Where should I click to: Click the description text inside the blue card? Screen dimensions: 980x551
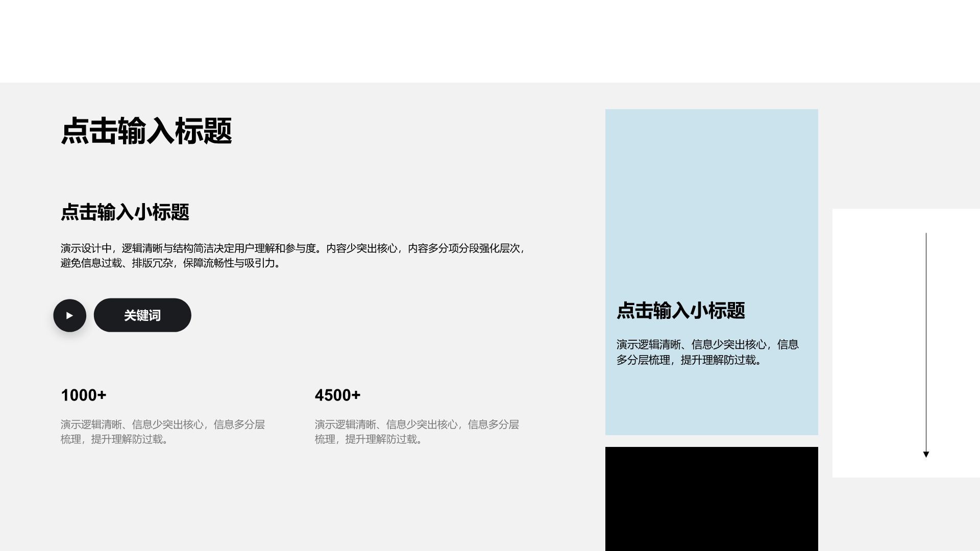707,352
